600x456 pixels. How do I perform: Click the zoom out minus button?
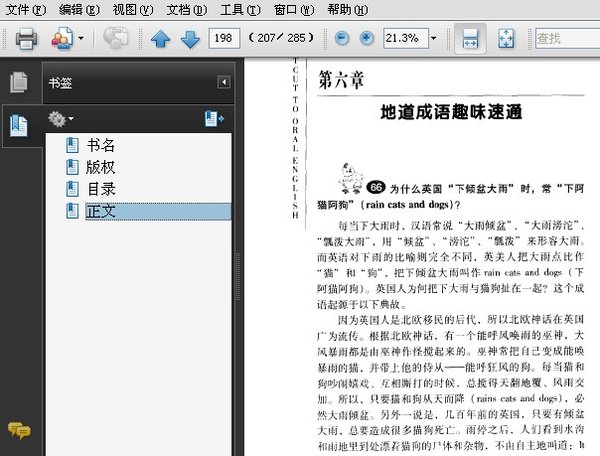tap(342, 39)
